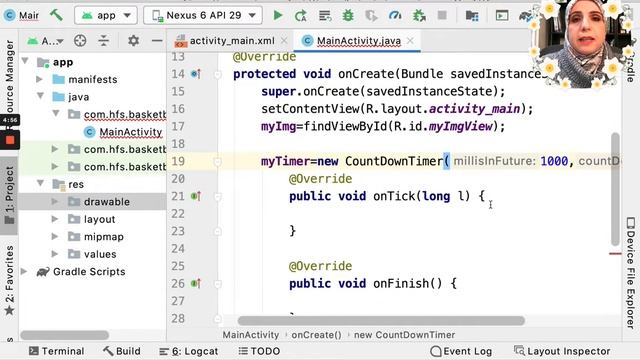Click the select opened file target icon
This screenshot has width=640, height=360.
[80, 40]
